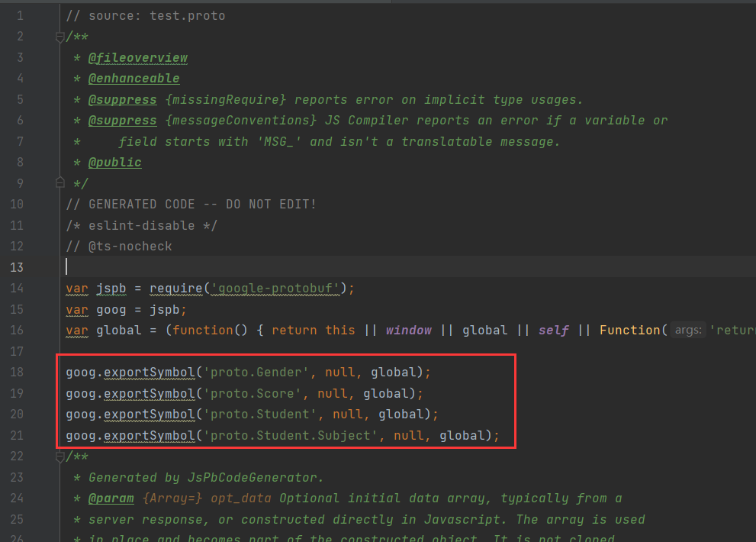Click 'JsPbCodeGenerator' in the comment
756x542 pixels.
[252, 478]
